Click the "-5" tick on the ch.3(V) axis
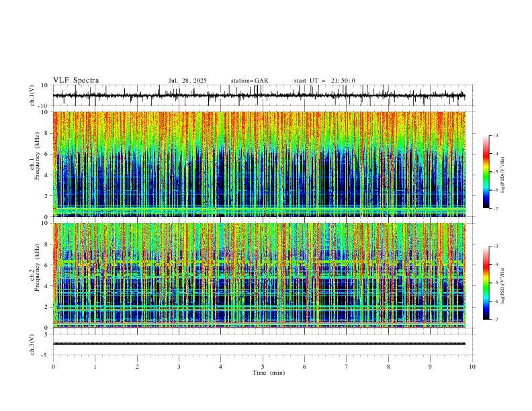 coord(46,355)
